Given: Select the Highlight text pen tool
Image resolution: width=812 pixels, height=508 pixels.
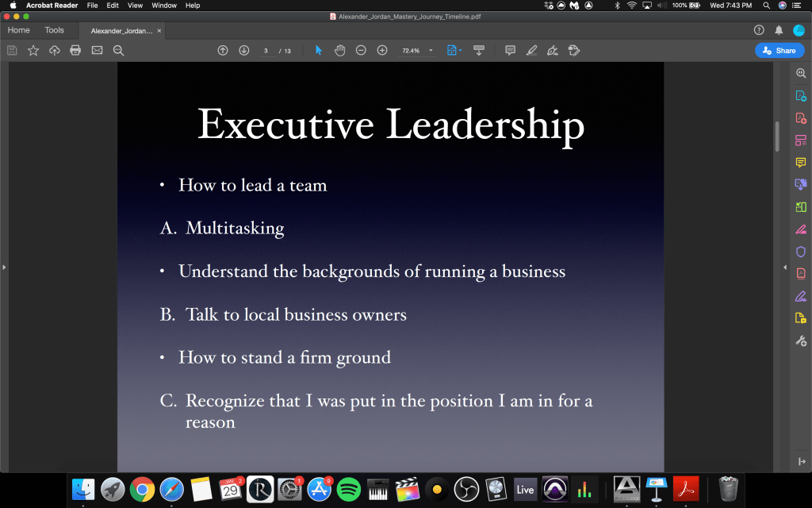Looking at the screenshot, I should pyautogui.click(x=531, y=50).
